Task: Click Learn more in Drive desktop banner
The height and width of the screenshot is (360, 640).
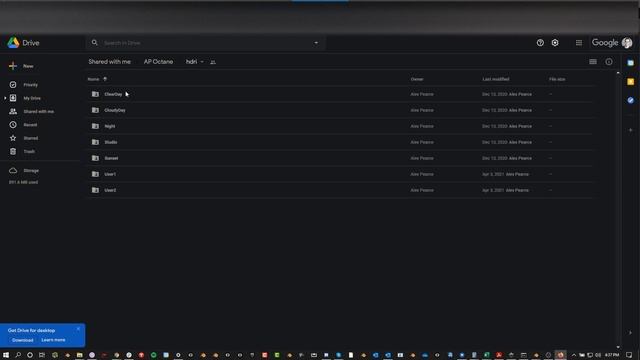Action: pos(53,340)
